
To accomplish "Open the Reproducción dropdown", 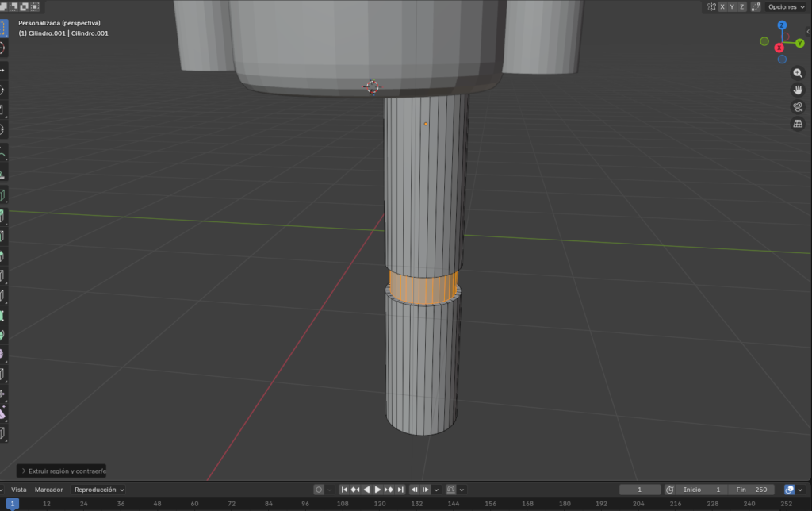I will (x=98, y=490).
